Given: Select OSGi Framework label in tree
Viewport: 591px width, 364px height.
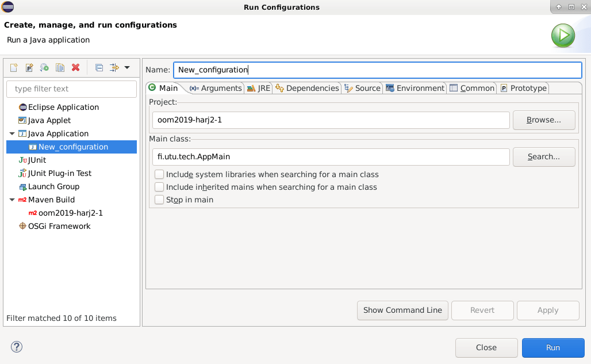Looking at the screenshot, I should pos(60,226).
